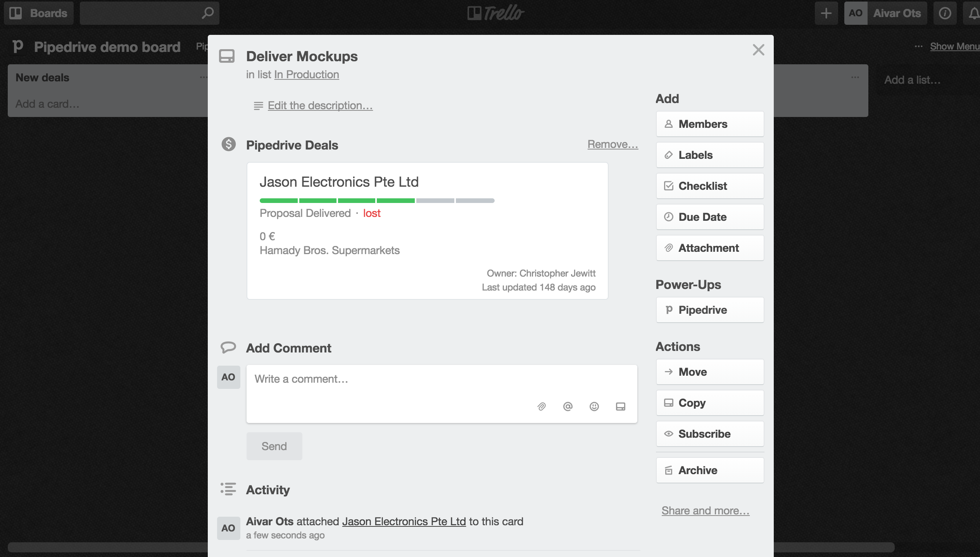Open the Pipedrive power-up button
The image size is (980, 557).
pyautogui.click(x=710, y=310)
